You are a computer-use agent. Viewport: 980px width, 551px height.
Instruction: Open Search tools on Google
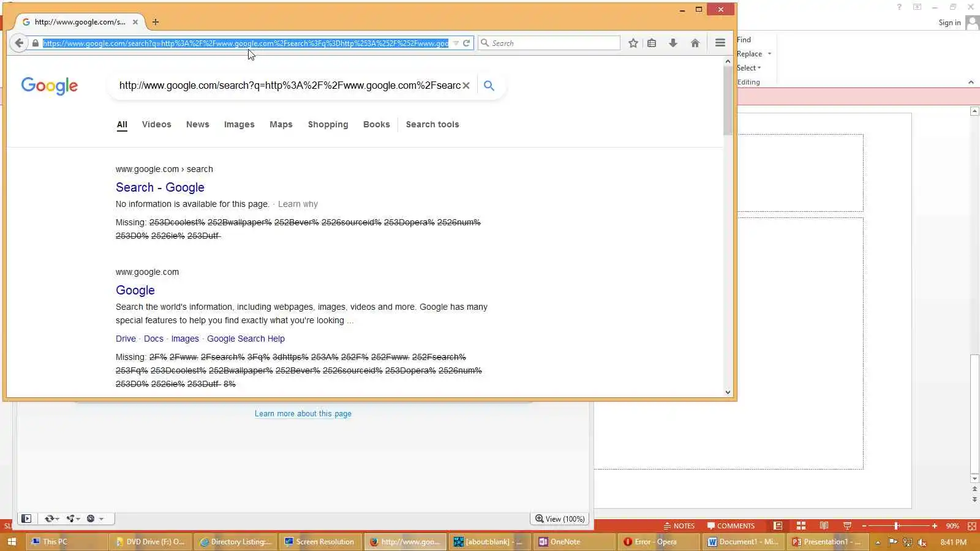[x=432, y=124]
